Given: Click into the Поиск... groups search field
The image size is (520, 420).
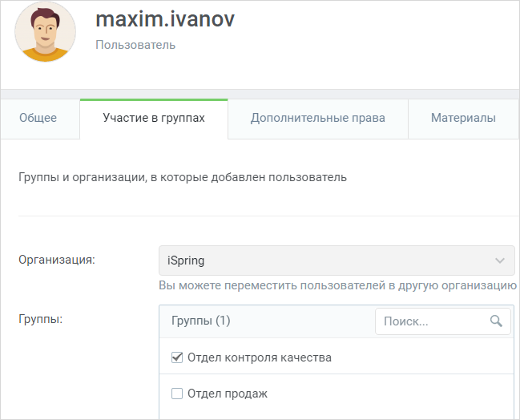Looking at the screenshot, I should coord(443,321).
